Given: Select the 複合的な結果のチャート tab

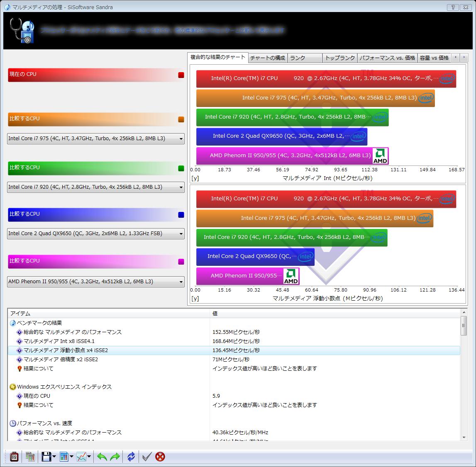Looking at the screenshot, I should click(x=217, y=57).
